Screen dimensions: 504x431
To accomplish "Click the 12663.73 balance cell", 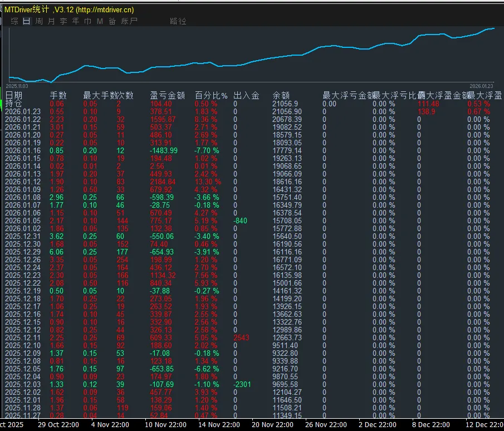I will click(x=287, y=338).
